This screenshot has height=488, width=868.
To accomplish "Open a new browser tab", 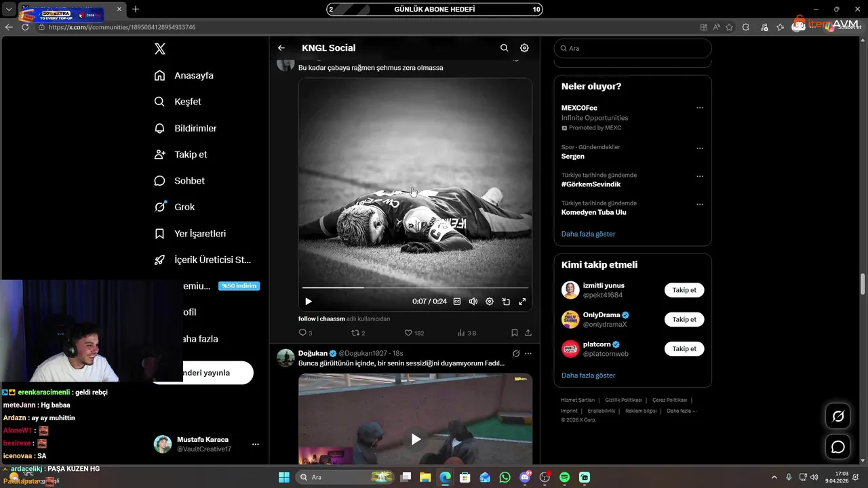I will pos(136,9).
